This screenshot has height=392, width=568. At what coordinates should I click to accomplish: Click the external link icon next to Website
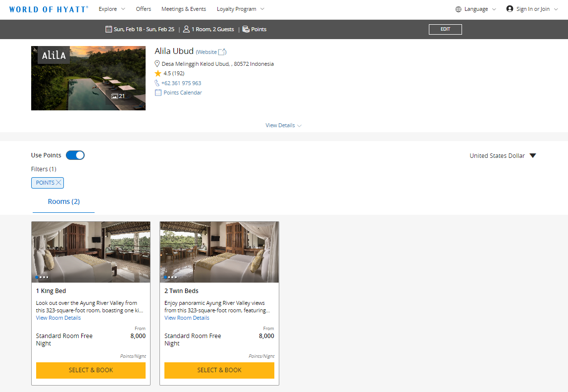(x=221, y=51)
